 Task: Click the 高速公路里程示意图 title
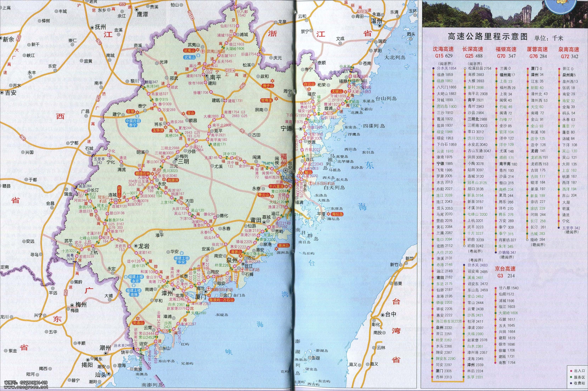(488, 37)
